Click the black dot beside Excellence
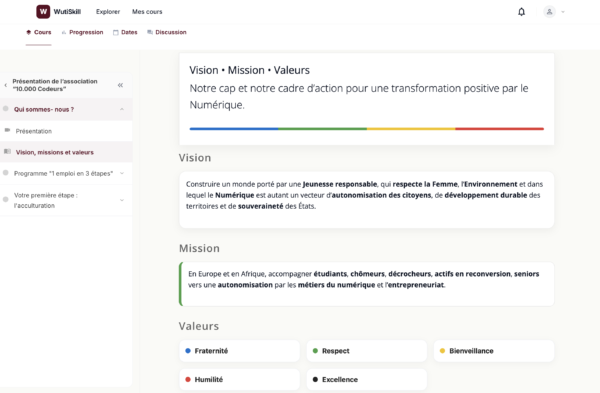The height and width of the screenshot is (393, 600). [x=315, y=380]
